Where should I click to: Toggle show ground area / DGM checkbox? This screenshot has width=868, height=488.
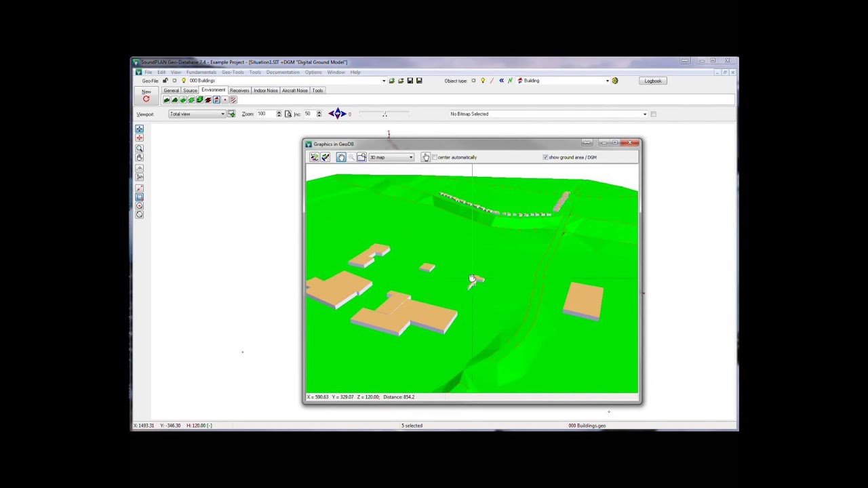pos(545,157)
